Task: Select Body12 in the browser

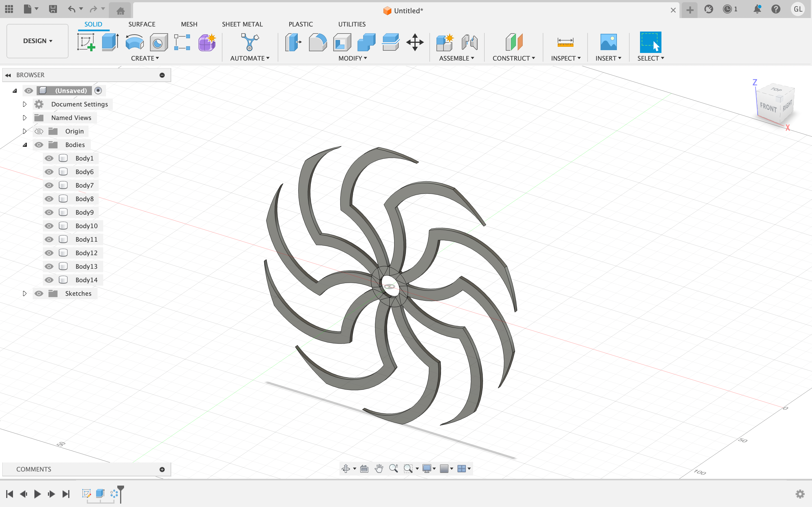Action: (86, 253)
